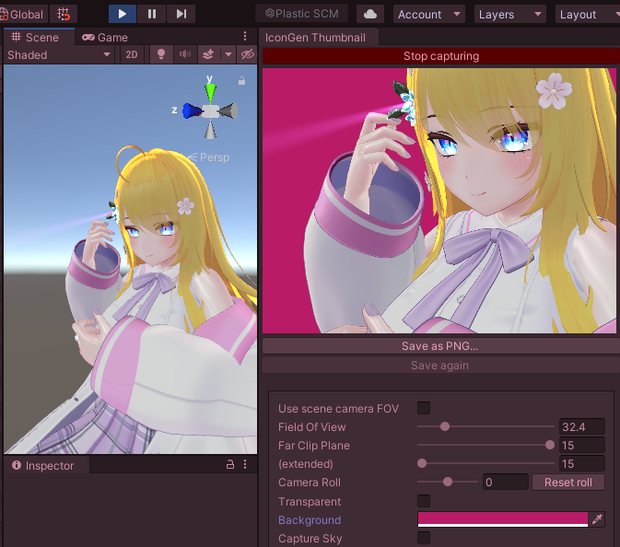Click blue Z axis cone on gizmo

point(192,111)
